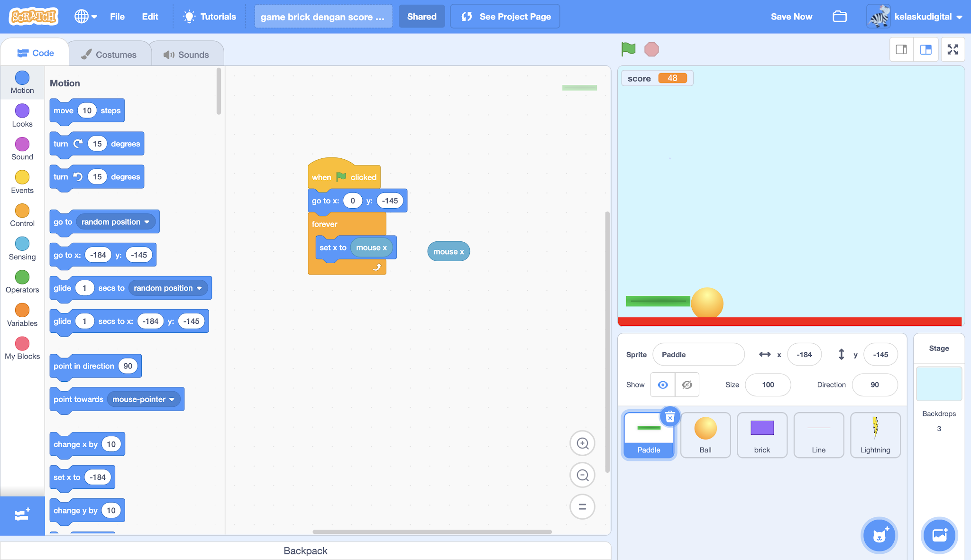Zoom in on the code workspace
This screenshot has width=971, height=560.
tap(582, 443)
